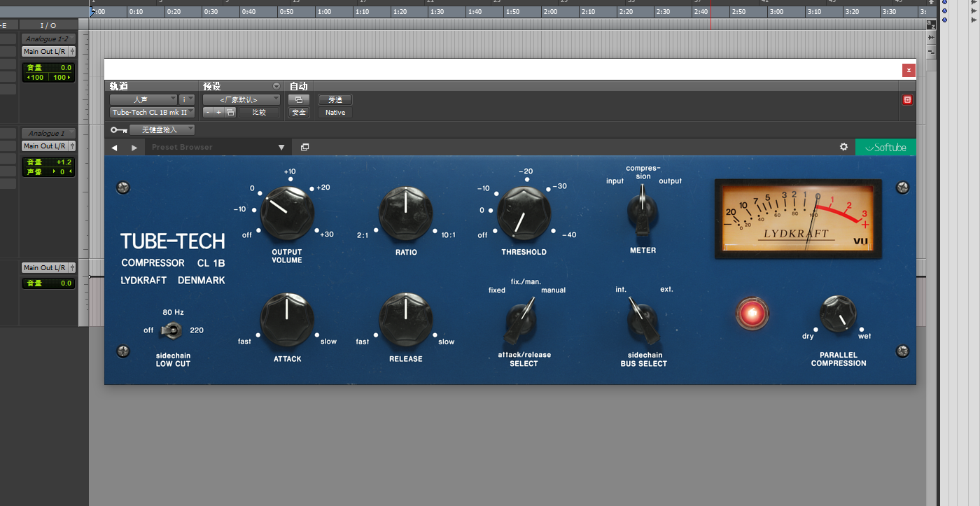The height and width of the screenshot is (506, 980).
Task: Click the +1.2 volume value
Action: pyautogui.click(x=64, y=162)
